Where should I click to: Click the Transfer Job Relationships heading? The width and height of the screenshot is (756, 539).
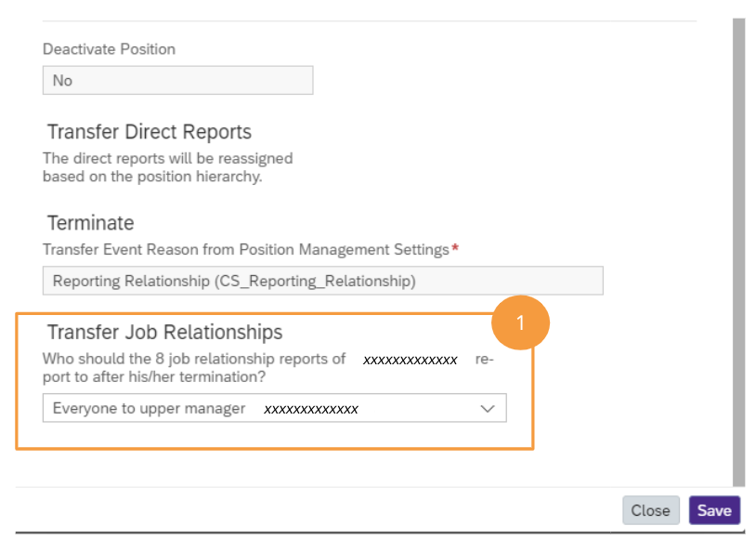(x=164, y=332)
